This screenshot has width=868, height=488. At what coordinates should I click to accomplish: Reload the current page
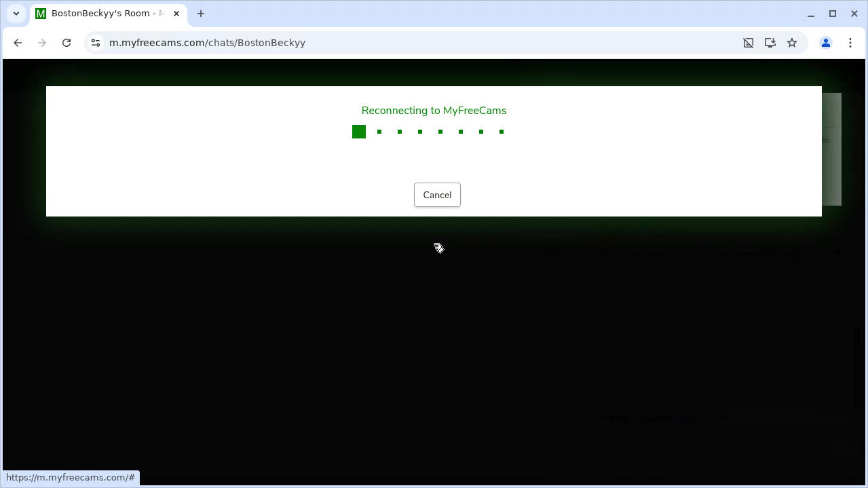click(x=67, y=43)
